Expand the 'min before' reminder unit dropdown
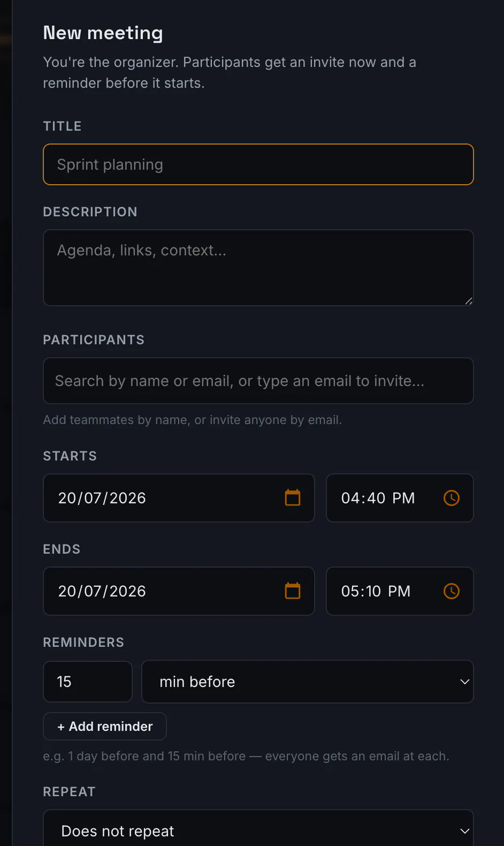 [x=308, y=682]
